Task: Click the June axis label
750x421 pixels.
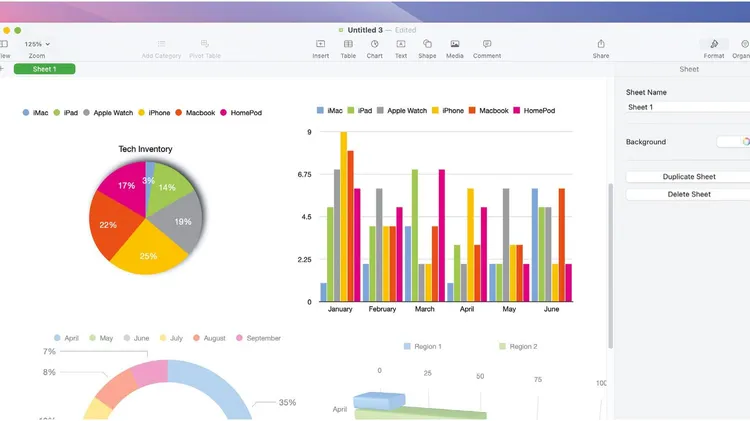Action: click(x=551, y=309)
